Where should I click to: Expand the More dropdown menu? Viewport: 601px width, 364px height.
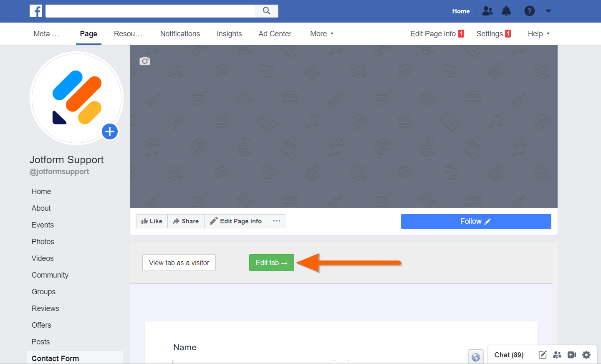coord(322,34)
